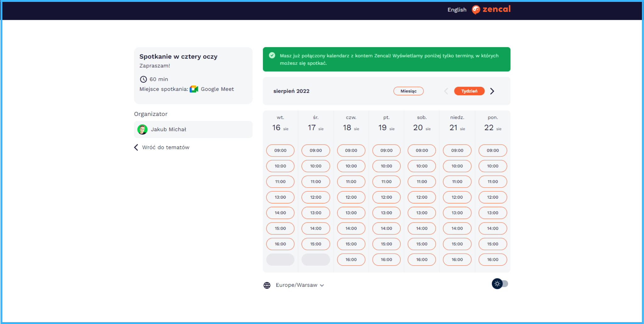The image size is (644, 324).
Task: Choose 11:00 slot on Friday 19
Action: point(386,182)
